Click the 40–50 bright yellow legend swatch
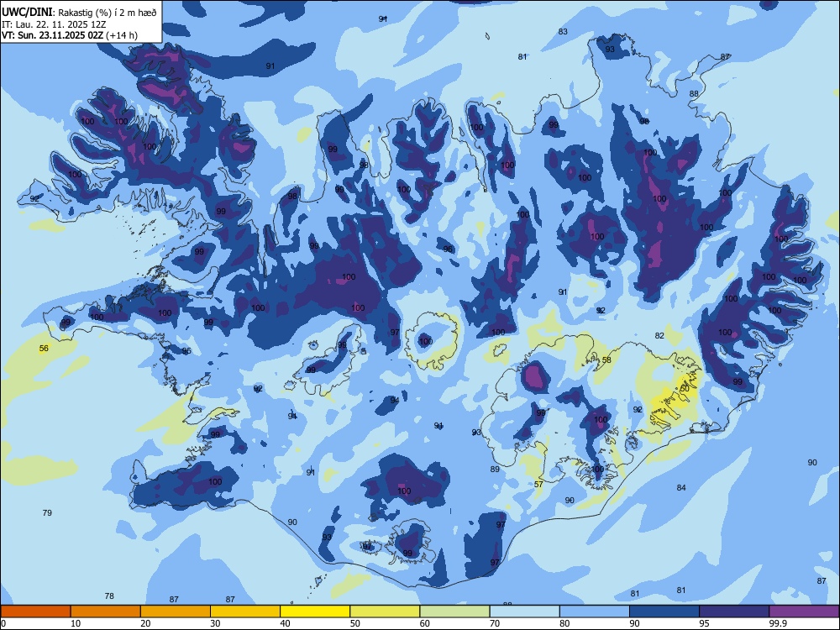This screenshot has width=840, height=630. pos(315,612)
